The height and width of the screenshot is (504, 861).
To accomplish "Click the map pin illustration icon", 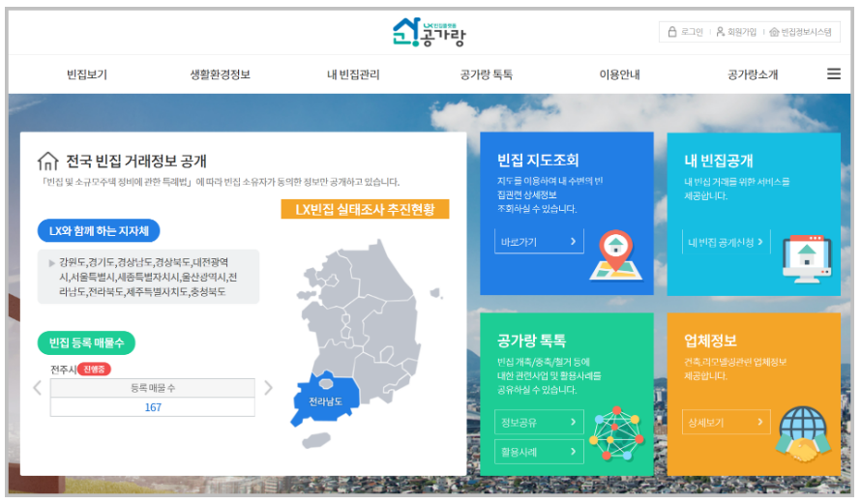I will [x=615, y=255].
